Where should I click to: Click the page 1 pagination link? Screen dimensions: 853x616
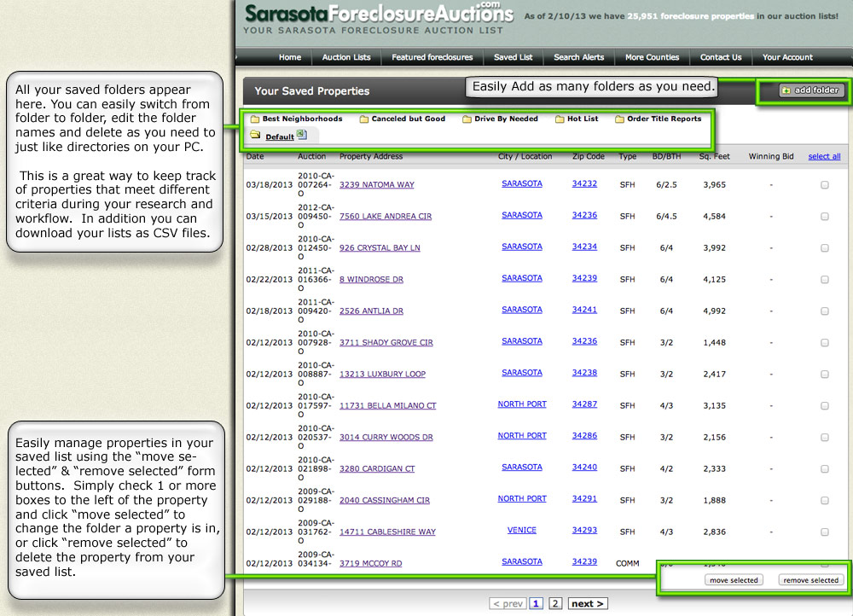click(536, 603)
